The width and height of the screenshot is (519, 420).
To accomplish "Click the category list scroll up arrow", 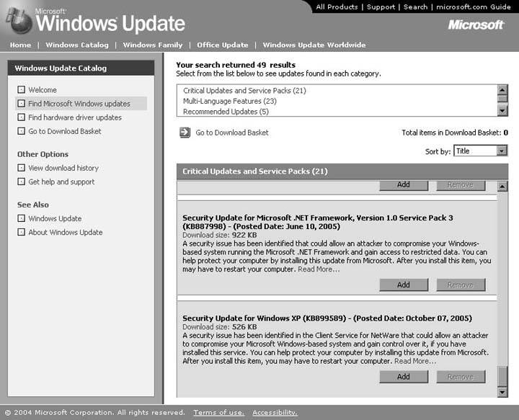I will click(502, 89).
